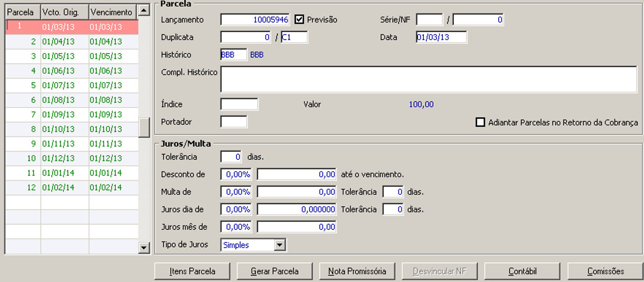Click the blue BBB Histórico description
The height and width of the screenshot is (282, 644).
click(x=257, y=55)
